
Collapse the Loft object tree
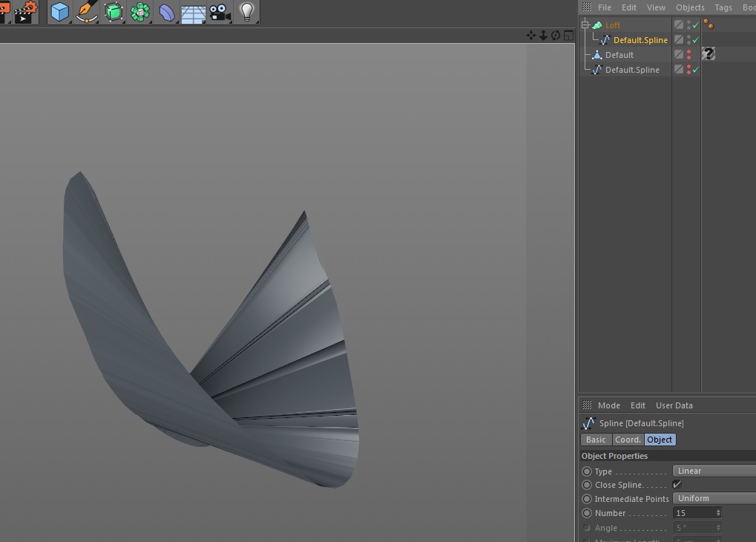[x=585, y=25]
